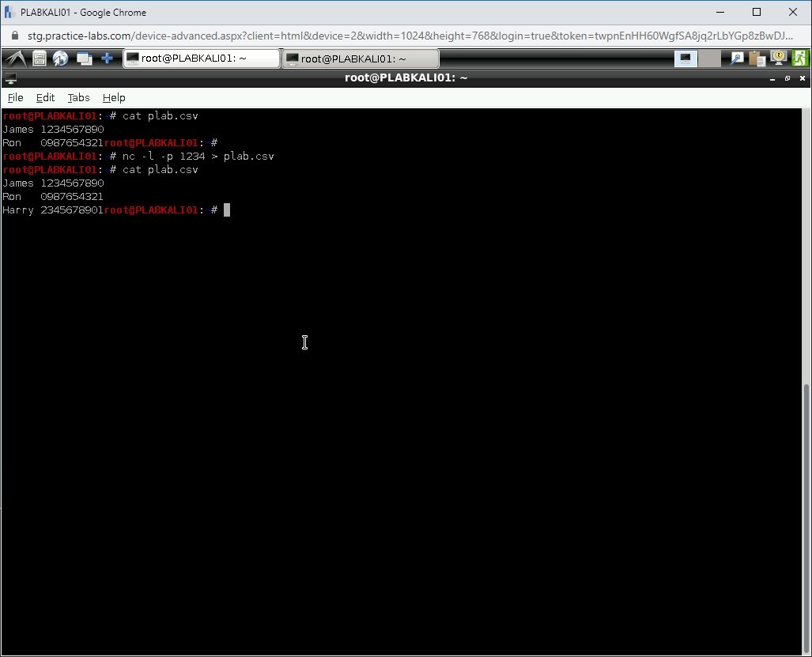Click the magnifier tray icon
This screenshot has height=657, width=812.
tap(737, 59)
